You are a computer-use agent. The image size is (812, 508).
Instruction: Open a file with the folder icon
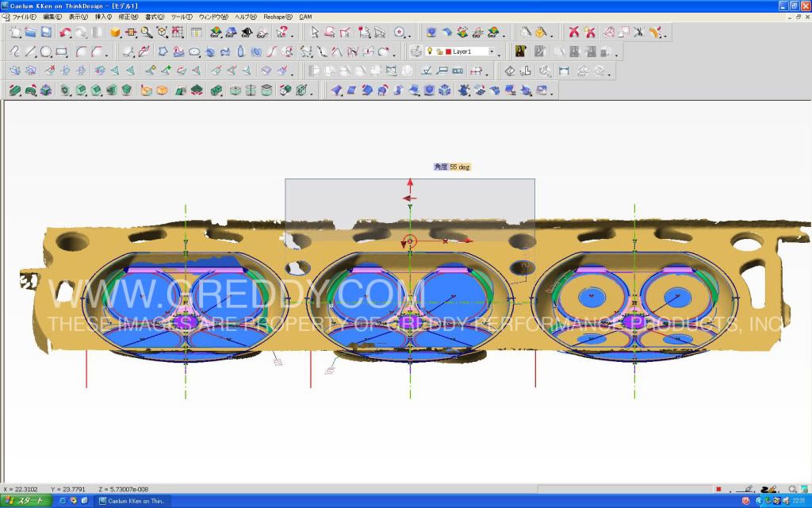click(31, 32)
